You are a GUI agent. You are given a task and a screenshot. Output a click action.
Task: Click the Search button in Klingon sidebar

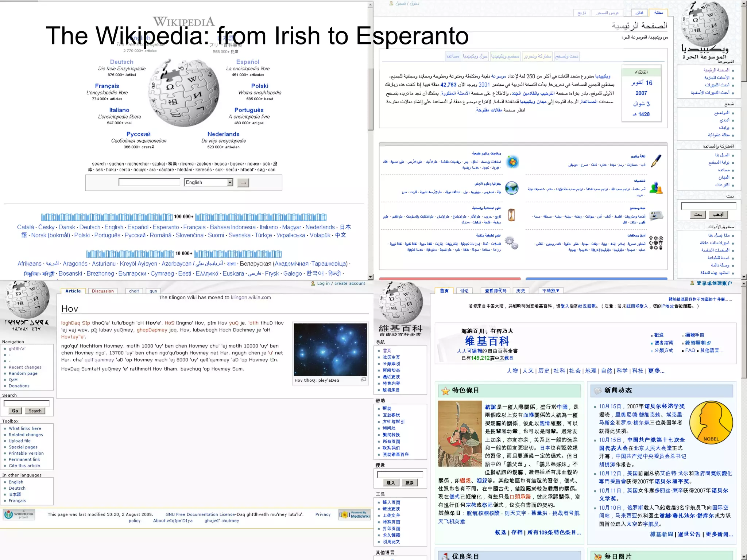coord(35,411)
